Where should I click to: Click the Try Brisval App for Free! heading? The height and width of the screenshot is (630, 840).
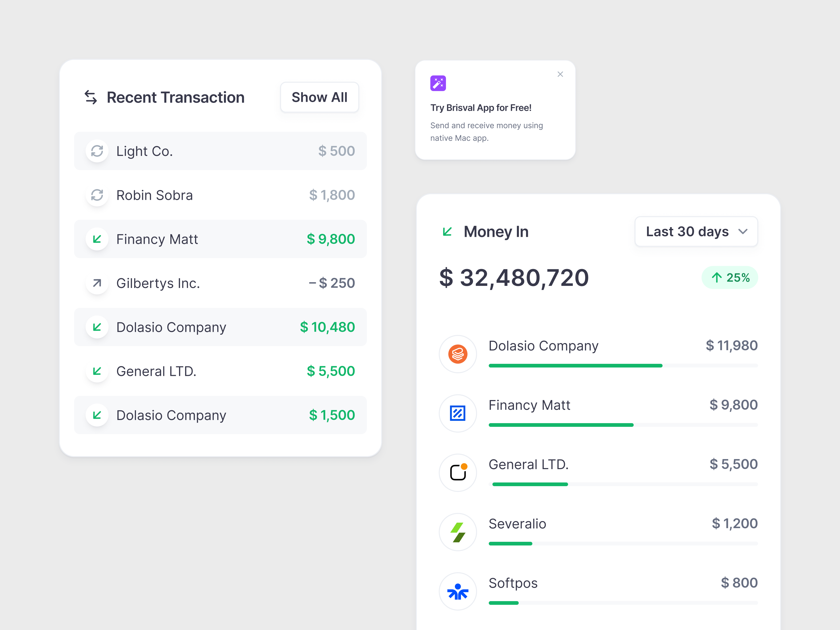pyautogui.click(x=481, y=108)
